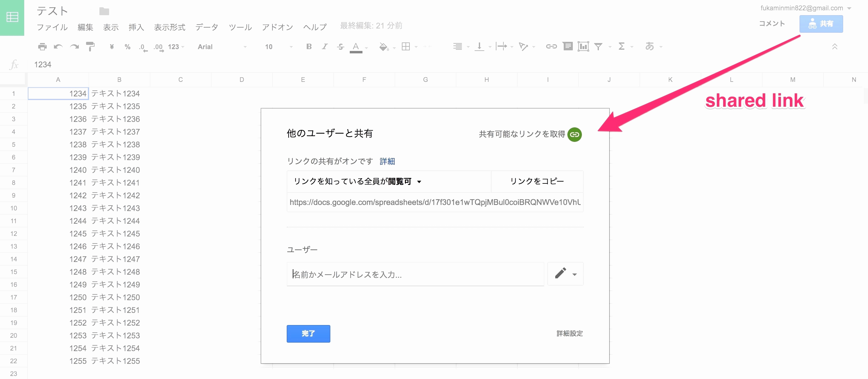Click the blue 完了 button
868x379 pixels.
[x=308, y=334]
